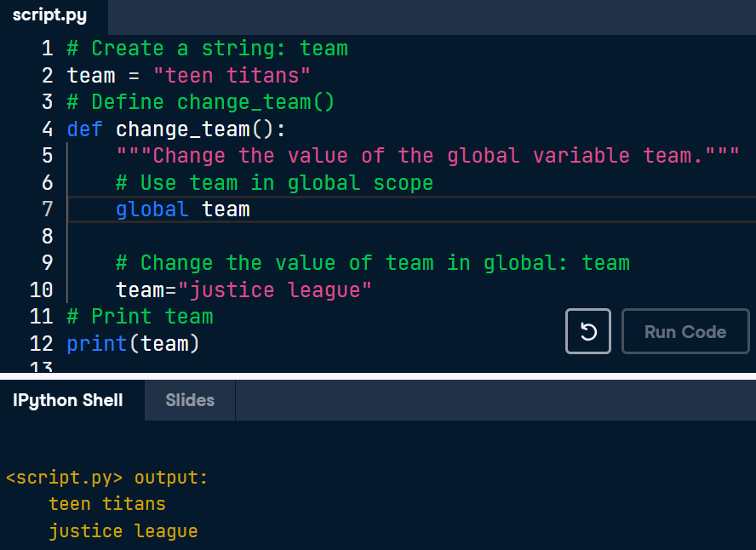The image size is (756, 550).
Task: Click line number 1 in gutter
Action: click(x=47, y=49)
